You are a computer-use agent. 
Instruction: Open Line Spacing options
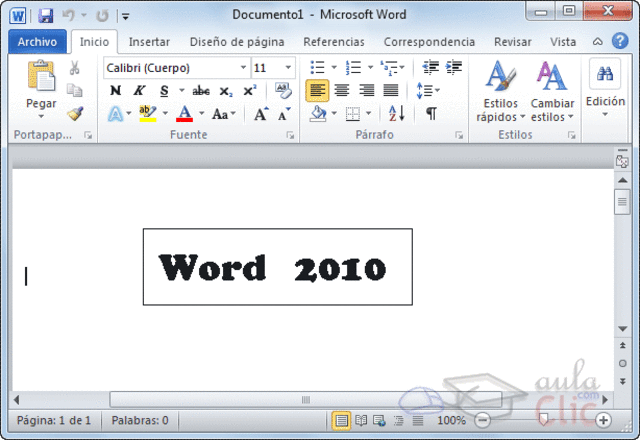coord(427,91)
